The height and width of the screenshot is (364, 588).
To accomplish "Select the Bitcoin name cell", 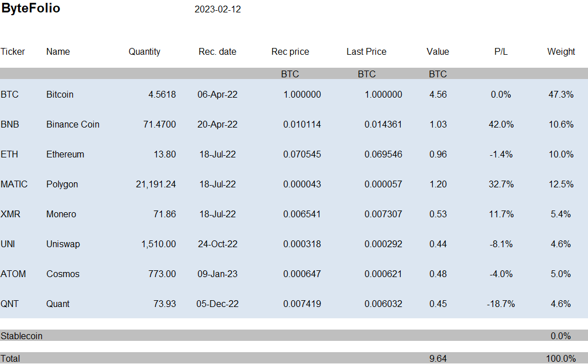I will (x=60, y=94).
